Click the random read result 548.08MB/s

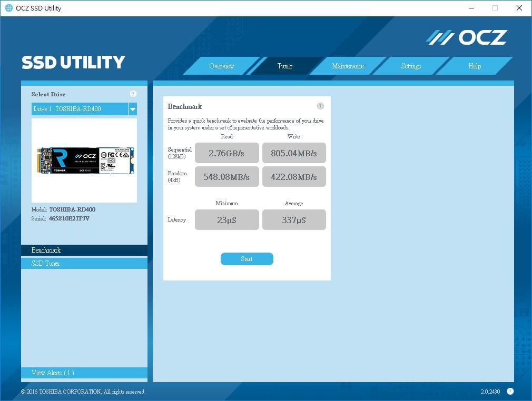[x=226, y=177]
